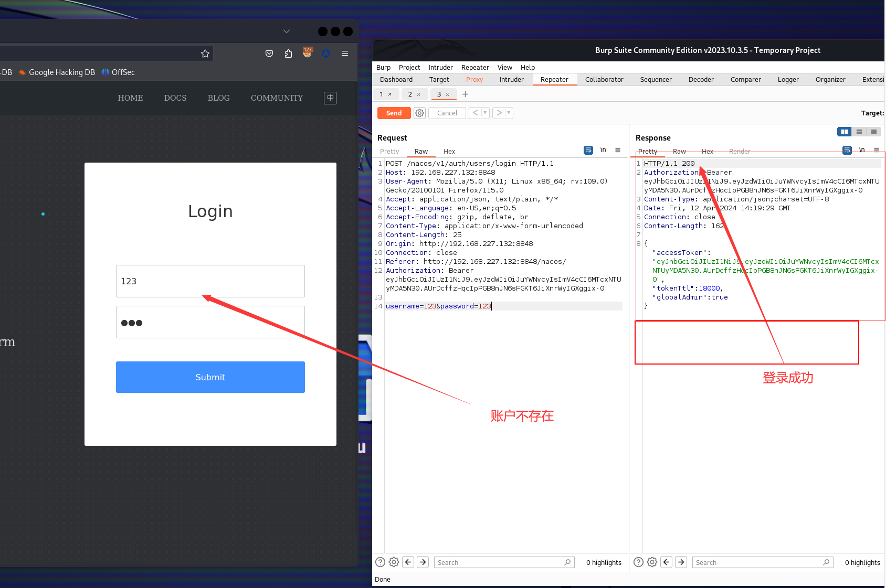Switch to the Decoder tab

pyautogui.click(x=701, y=80)
